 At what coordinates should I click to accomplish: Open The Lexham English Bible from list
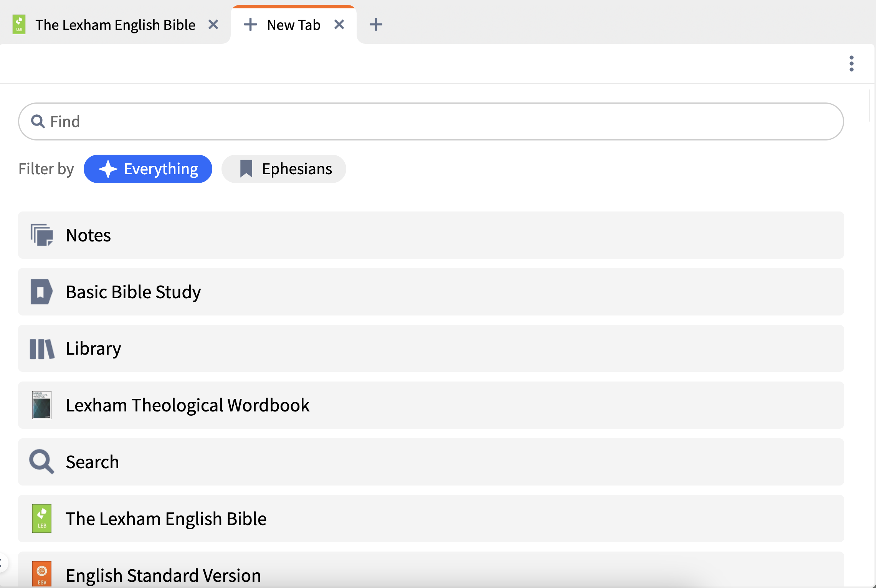431,519
